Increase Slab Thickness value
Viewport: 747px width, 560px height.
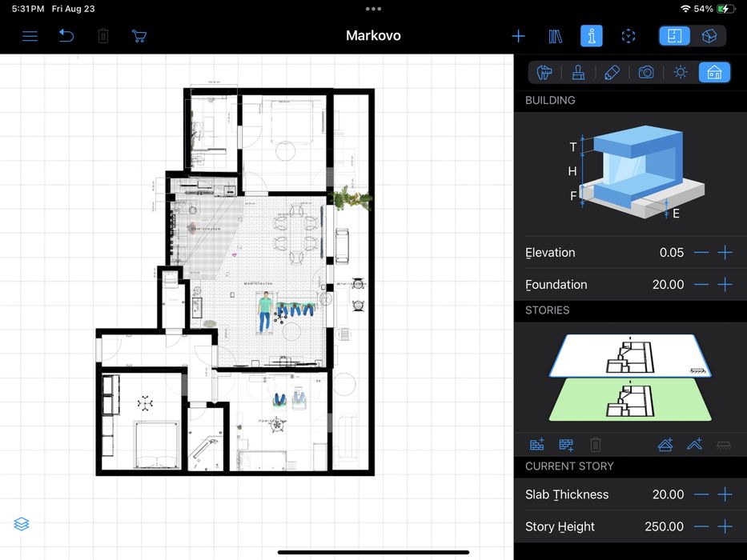click(725, 494)
